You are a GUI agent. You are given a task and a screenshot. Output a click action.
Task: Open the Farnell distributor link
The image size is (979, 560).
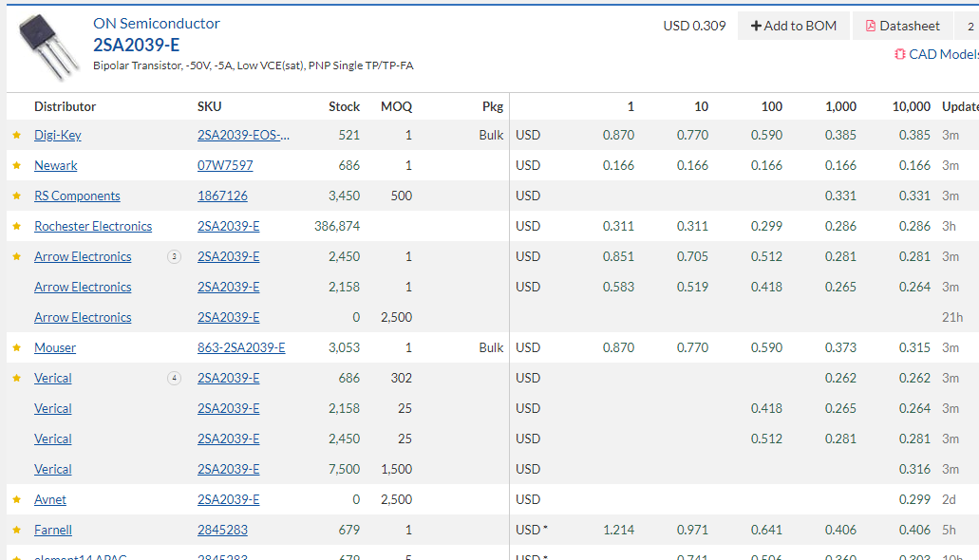click(x=53, y=530)
